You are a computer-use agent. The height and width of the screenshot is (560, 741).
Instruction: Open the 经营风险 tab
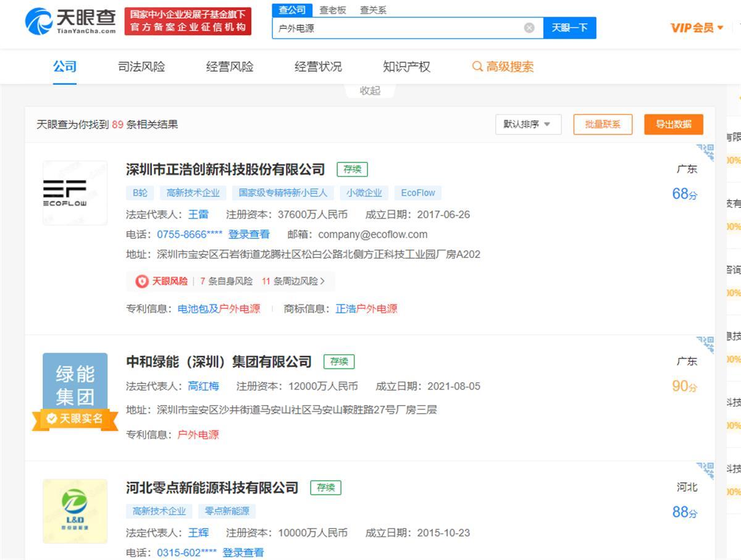[230, 67]
